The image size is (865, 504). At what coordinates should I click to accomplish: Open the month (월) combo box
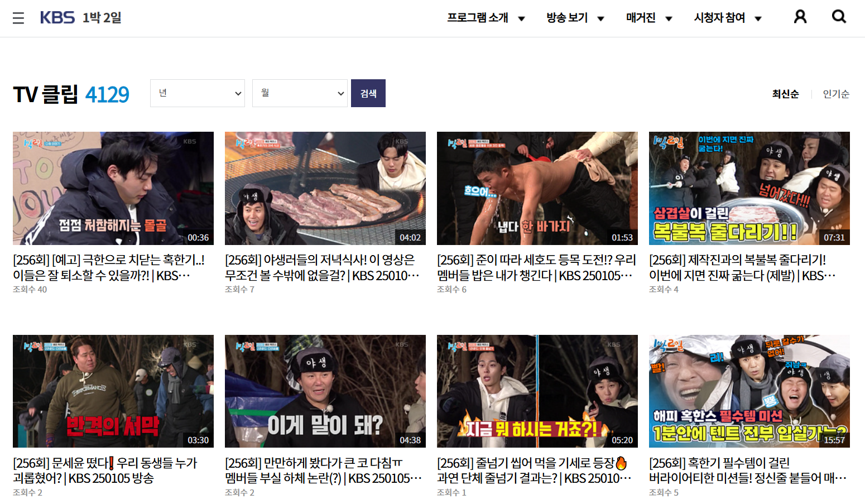pyautogui.click(x=300, y=93)
